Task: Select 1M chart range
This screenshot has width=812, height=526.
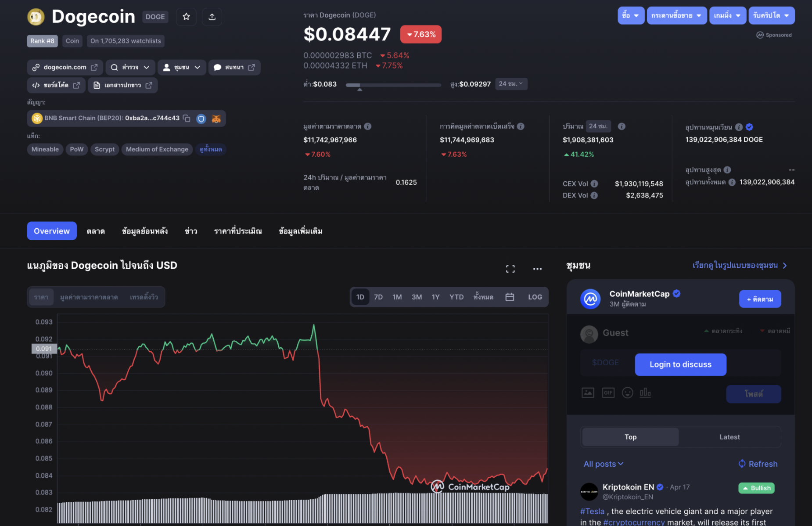Action: (x=397, y=297)
